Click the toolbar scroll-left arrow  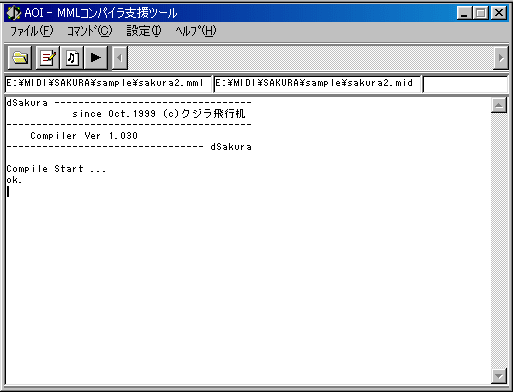(120, 58)
